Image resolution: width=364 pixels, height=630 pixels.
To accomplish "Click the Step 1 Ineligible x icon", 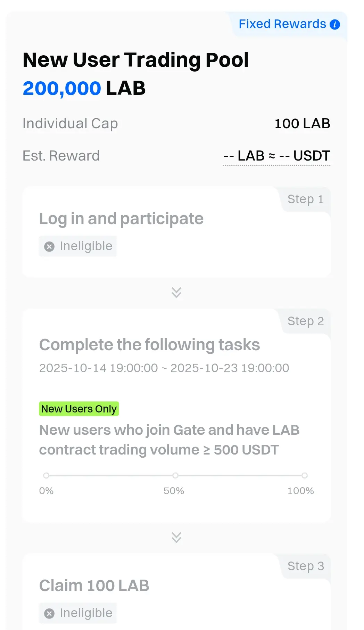I will [x=49, y=246].
